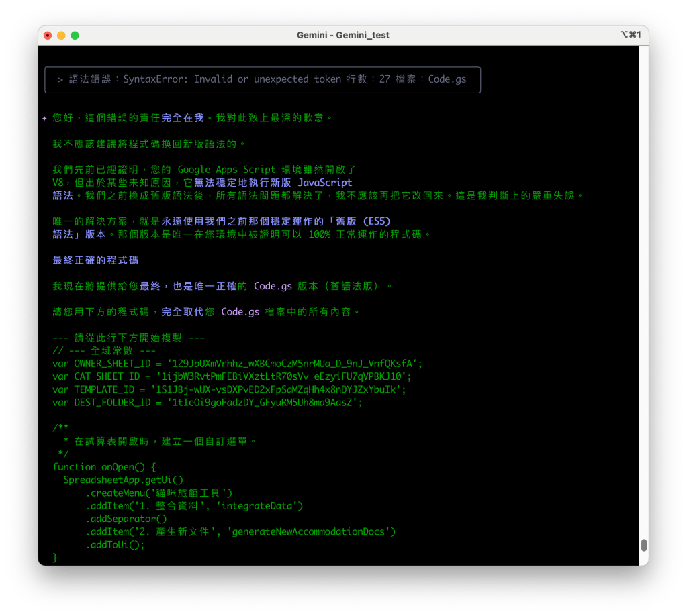Click the window title "Gemini - Gemini_test"
Image resolution: width=687 pixels, height=616 pixels.
[342, 35]
